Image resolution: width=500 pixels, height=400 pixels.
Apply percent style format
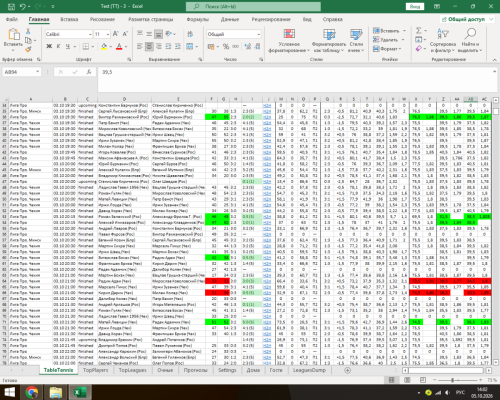[x=226, y=46]
